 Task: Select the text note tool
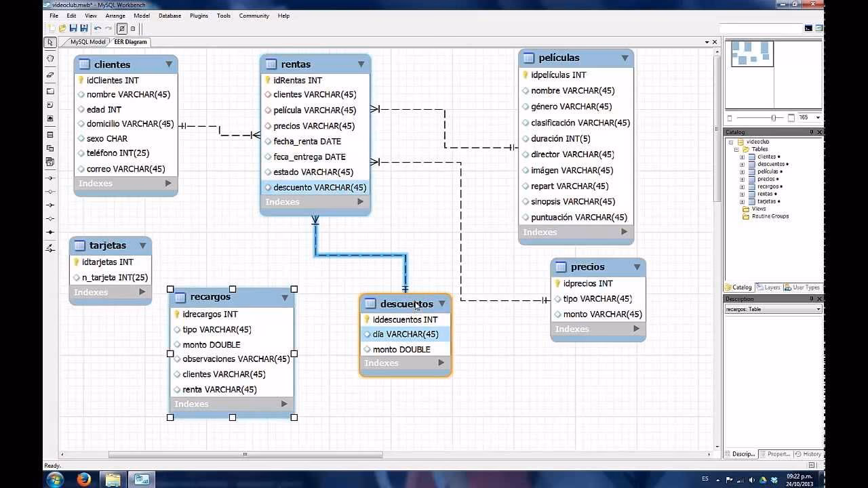coord(50,105)
